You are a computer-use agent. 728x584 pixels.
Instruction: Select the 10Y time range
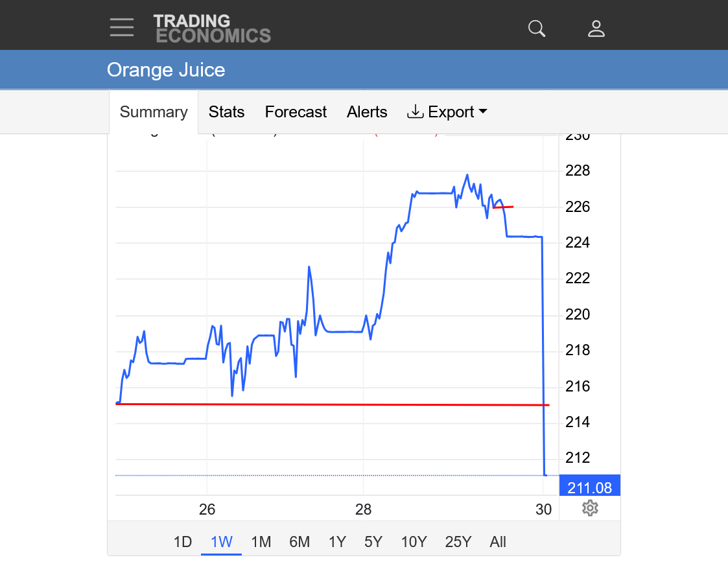[414, 542]
